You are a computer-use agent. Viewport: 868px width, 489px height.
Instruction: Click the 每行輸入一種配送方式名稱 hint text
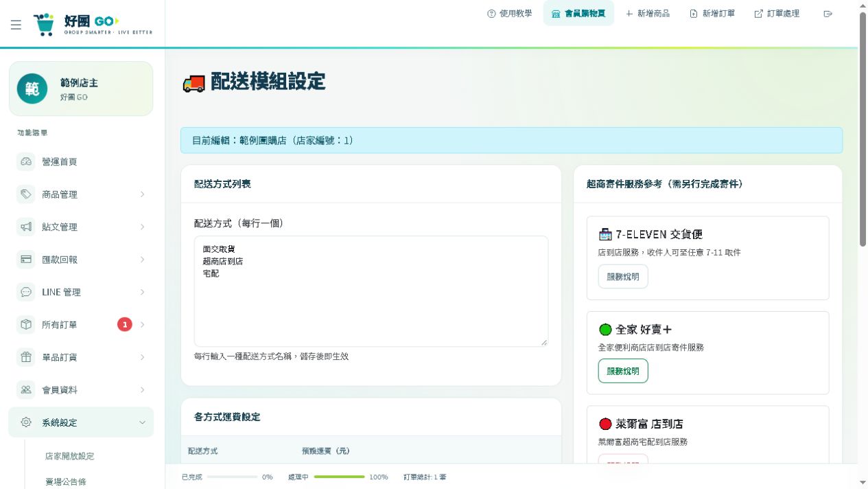[x=272, y=356]
